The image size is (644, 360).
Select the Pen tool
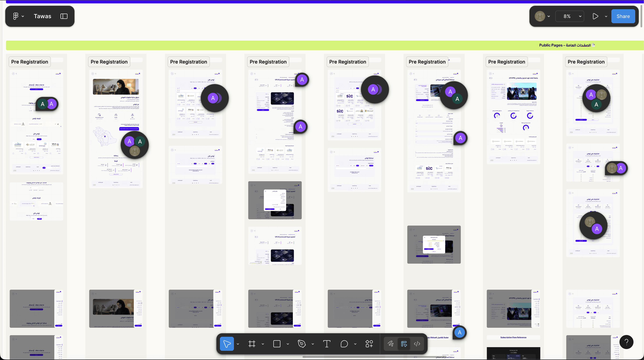click(x=302, y=344)
